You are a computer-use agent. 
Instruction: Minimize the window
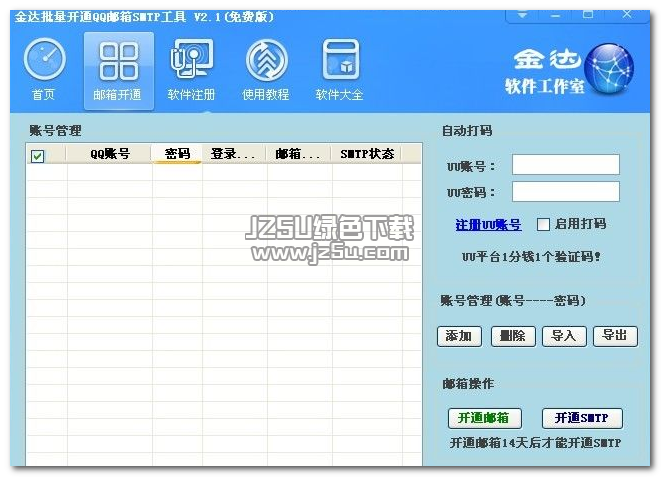(555, 15)
